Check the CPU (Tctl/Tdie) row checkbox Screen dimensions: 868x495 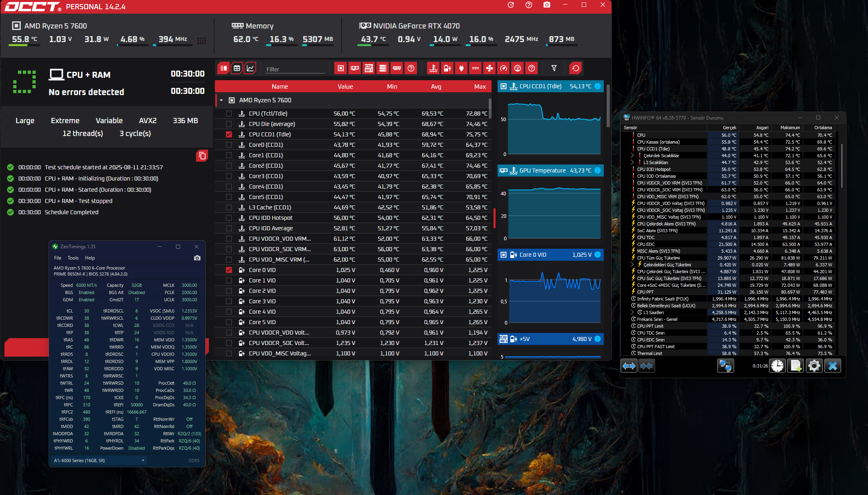(229, 114)
